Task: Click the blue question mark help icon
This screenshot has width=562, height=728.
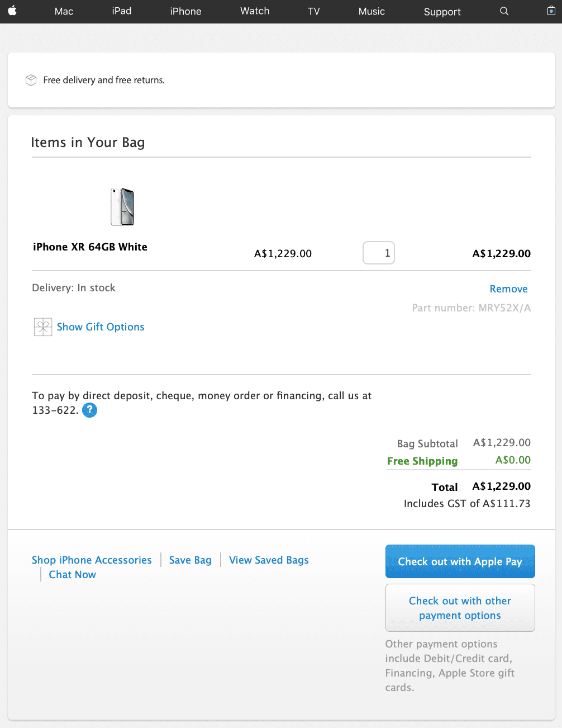Action: pyautogui.click(x=89, y=410)
